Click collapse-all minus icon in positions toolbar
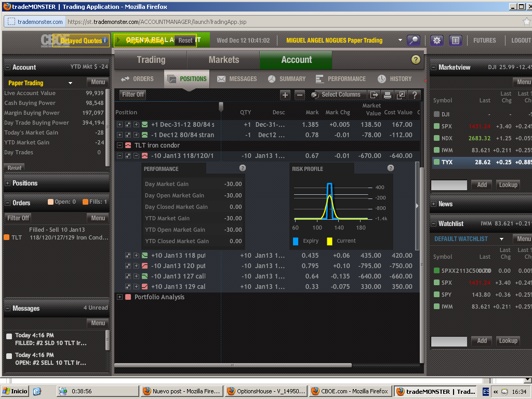The image size is (532, 399). (299, 95)
